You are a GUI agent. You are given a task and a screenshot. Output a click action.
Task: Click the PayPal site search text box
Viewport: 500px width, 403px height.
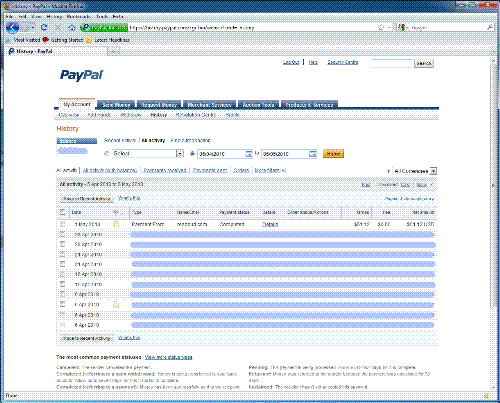tap(392, 63)
